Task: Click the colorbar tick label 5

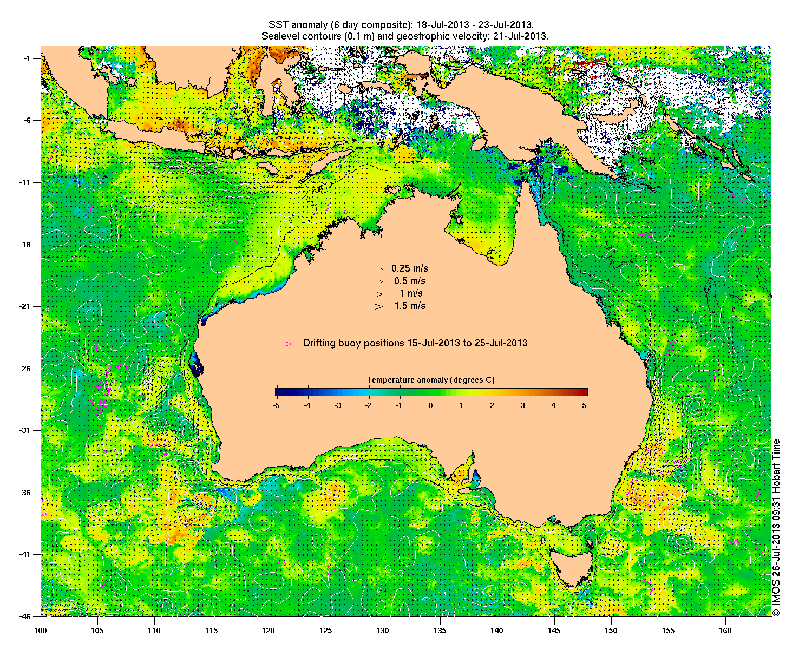Action: point(585,405)
